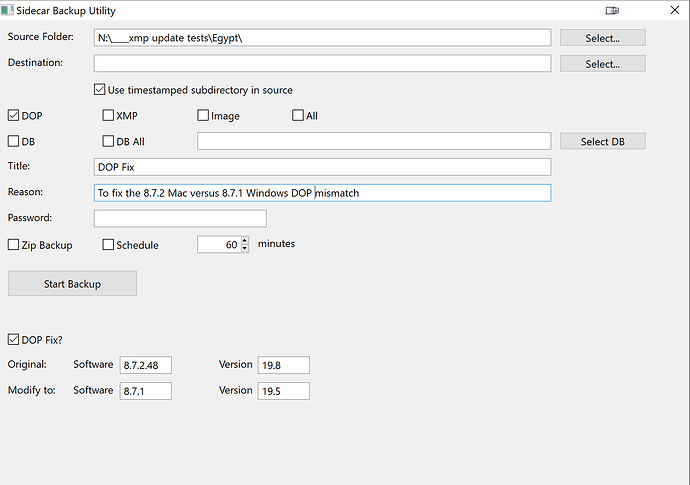Enable the DB All checkbox
This screenshot has width=690, height=485.
[108, 142]
